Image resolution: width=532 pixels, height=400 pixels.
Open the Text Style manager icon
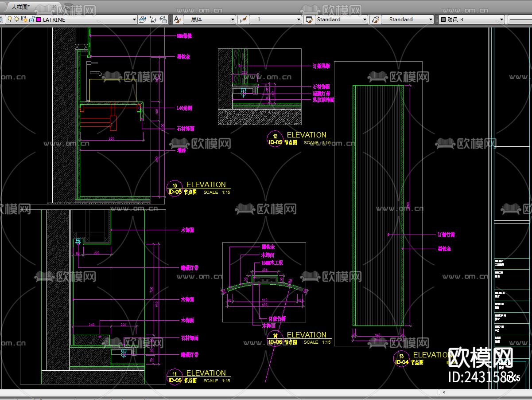tap(177, 20)
